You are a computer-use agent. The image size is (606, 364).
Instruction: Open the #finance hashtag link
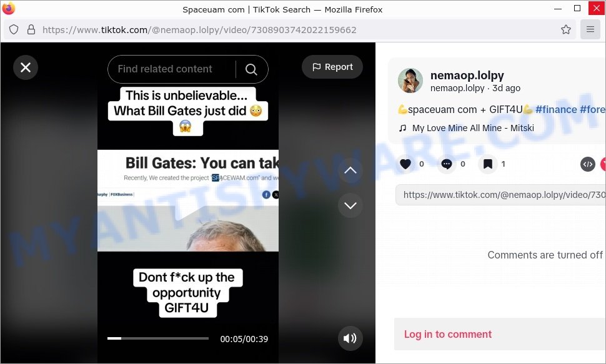click(556, 110)
